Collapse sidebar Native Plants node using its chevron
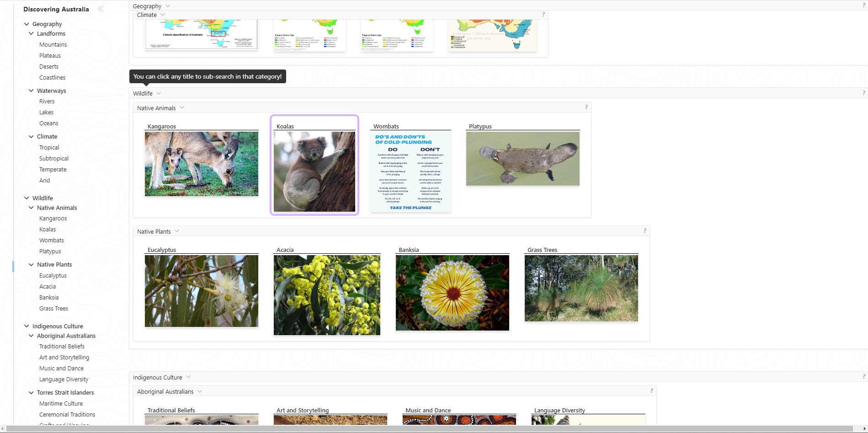This screenshot has width=868, height=433. tap(31, 264)
